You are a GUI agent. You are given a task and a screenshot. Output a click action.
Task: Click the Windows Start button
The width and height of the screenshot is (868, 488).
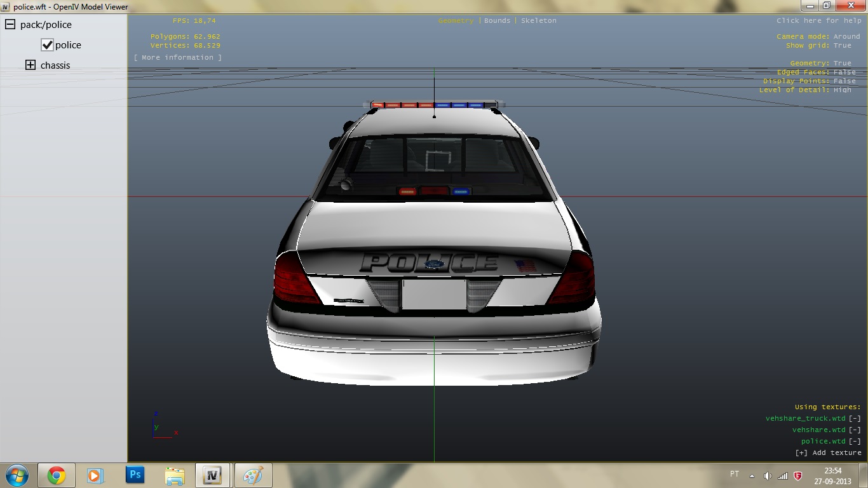pos(17,475)
